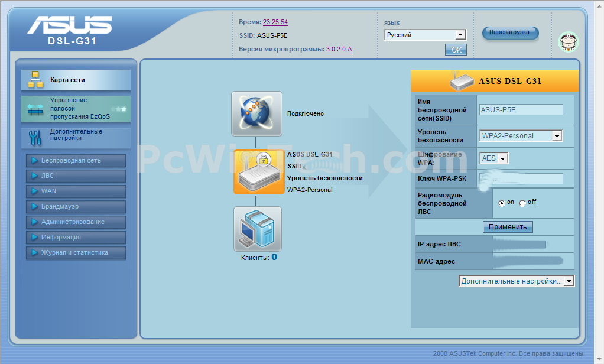This screenshot has height=364, width=604.
Task: Click arrow icon beside Информация
Action: coord(35,238)
